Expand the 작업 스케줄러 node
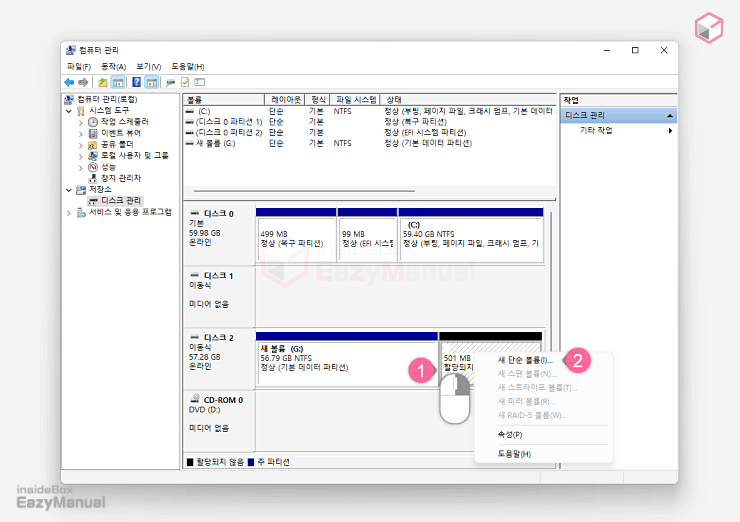Image resolution: width=740 pixels, height=522 pixels. point(81,122)
